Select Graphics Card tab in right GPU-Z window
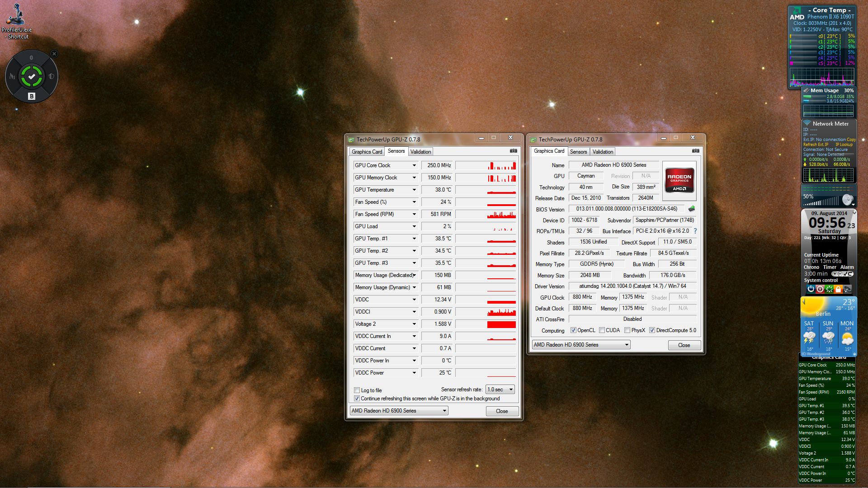The width and height of the screenshot is (868, 488). click(549, 151)
